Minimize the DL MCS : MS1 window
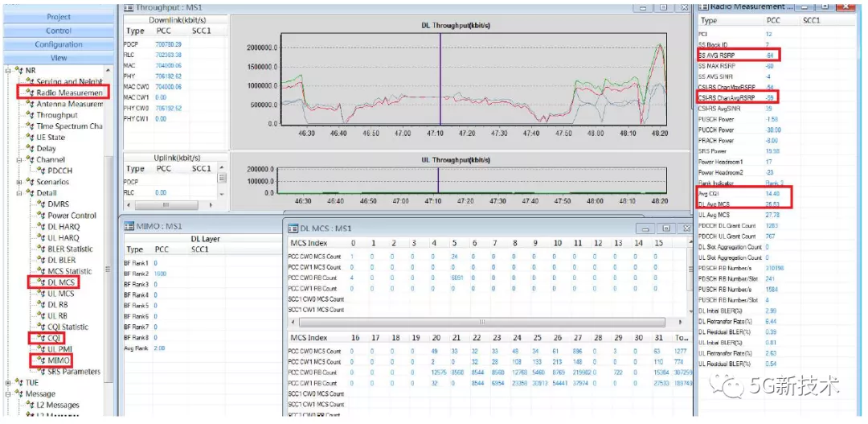This screenshot has height=424, width=868. 645,228
